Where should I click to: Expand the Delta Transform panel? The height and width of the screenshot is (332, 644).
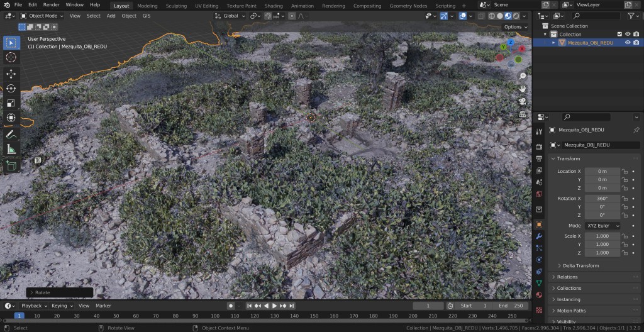click(x=581, y=265)
